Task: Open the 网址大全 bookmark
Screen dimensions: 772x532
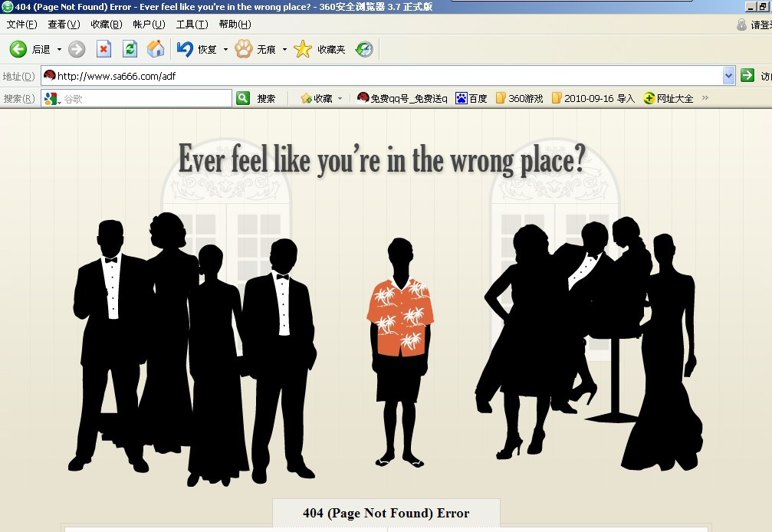Action: (668, 98)
